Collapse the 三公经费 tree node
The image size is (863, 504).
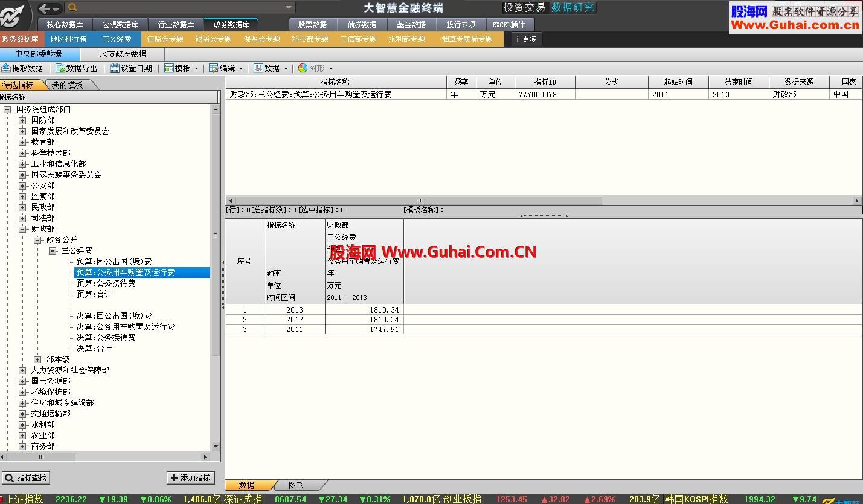click(53, 250)
